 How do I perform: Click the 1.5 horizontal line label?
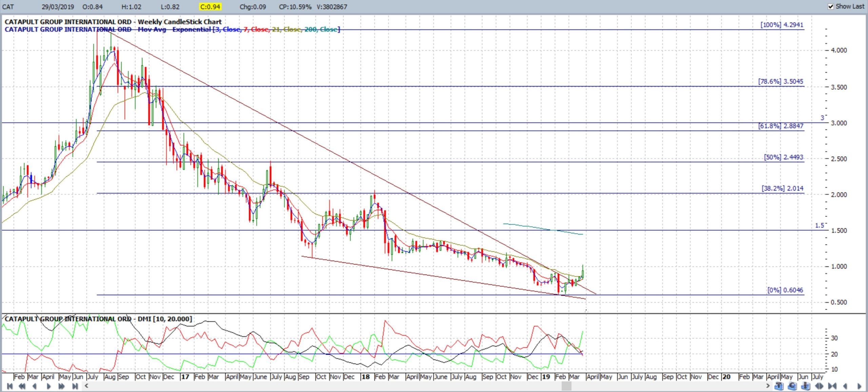(820, 226)
